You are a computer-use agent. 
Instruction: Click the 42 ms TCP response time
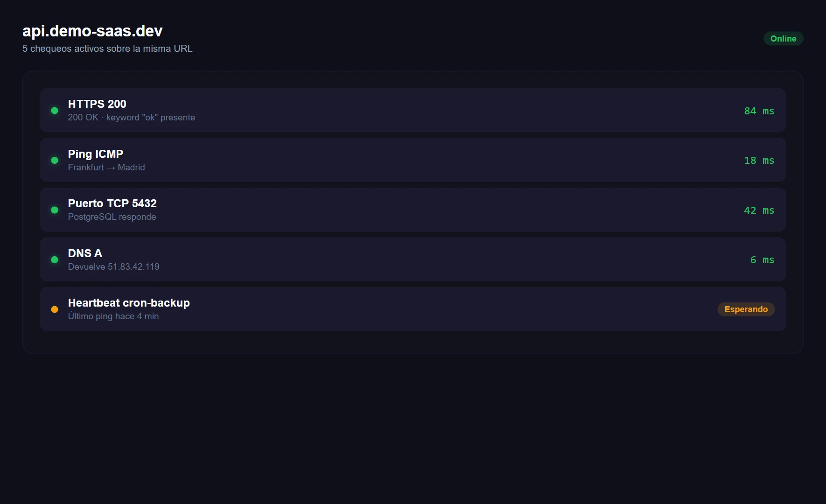759,210
